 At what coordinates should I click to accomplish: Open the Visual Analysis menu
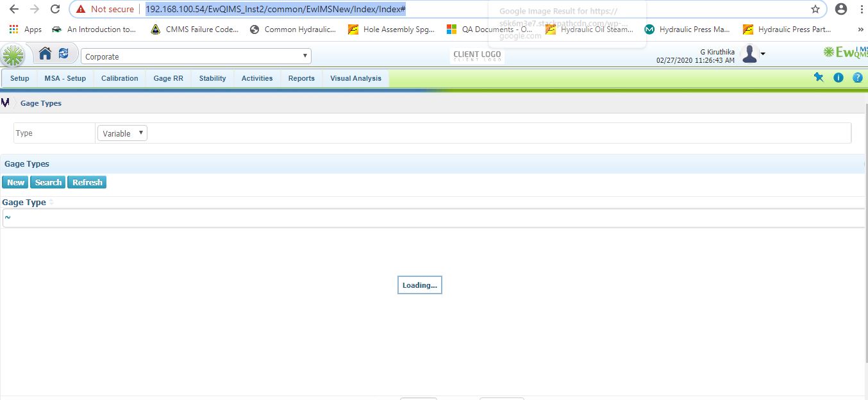356,78
